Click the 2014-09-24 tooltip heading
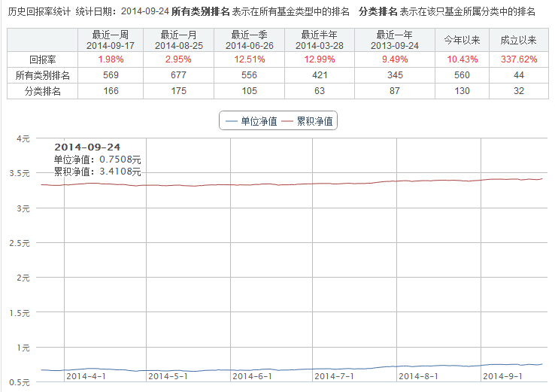Viewport: 555px width, 392px height. click(87, 147)
